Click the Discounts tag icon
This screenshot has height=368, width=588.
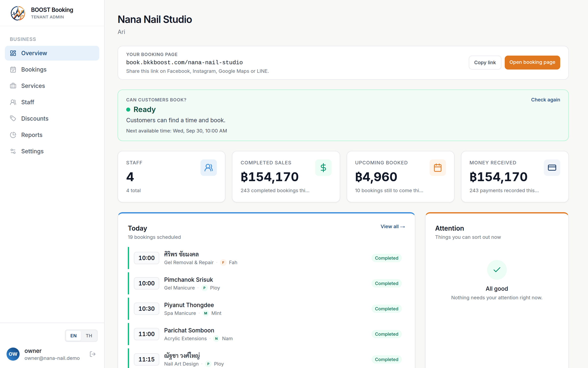tap(13, 118)
